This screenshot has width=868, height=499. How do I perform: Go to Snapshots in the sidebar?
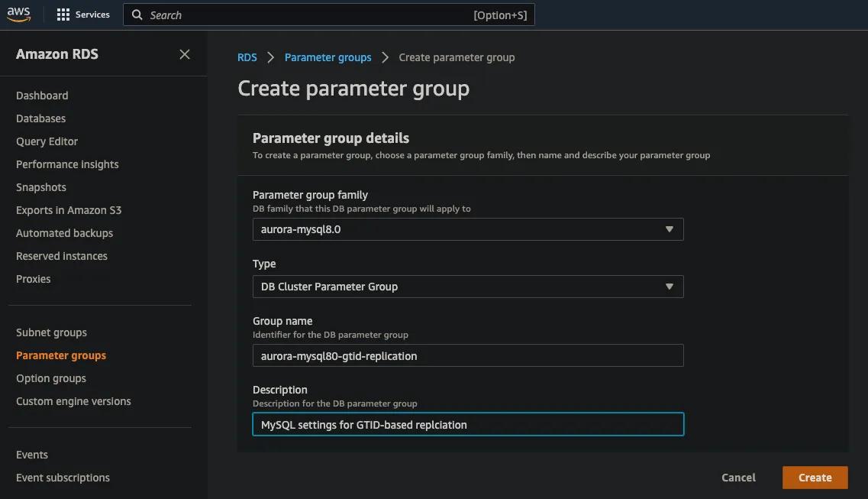pos(40,186)
